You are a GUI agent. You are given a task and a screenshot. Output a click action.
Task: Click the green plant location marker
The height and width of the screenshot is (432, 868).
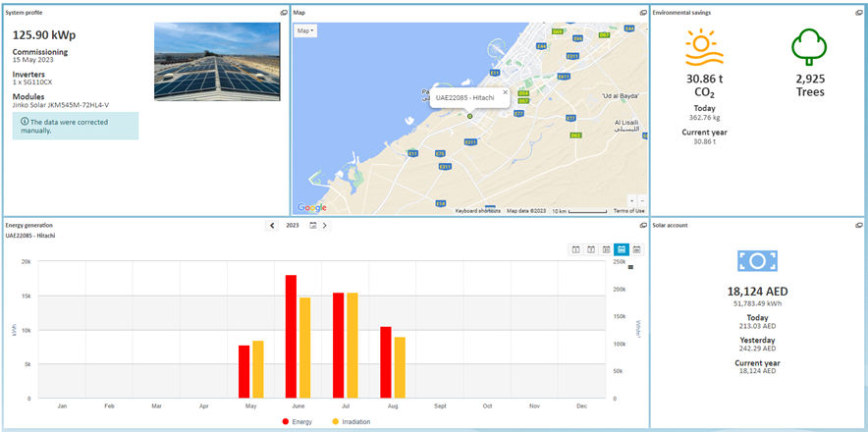click(x=469, y=116)
